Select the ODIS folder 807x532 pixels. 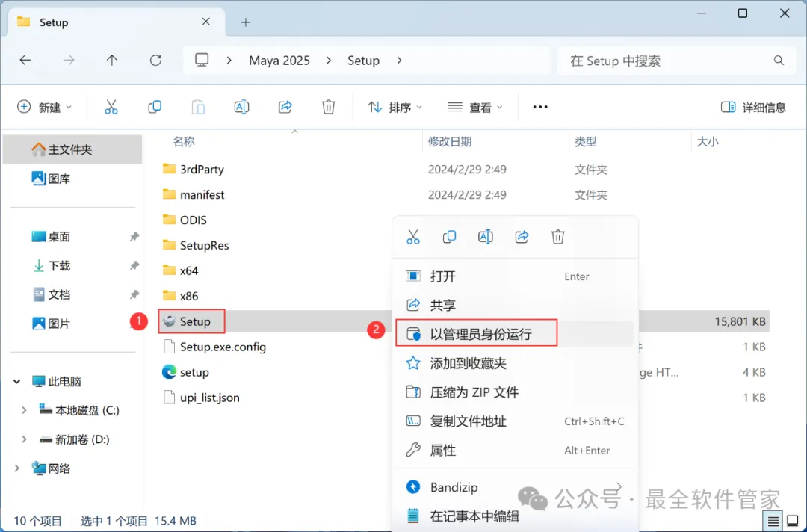(185, 220)
